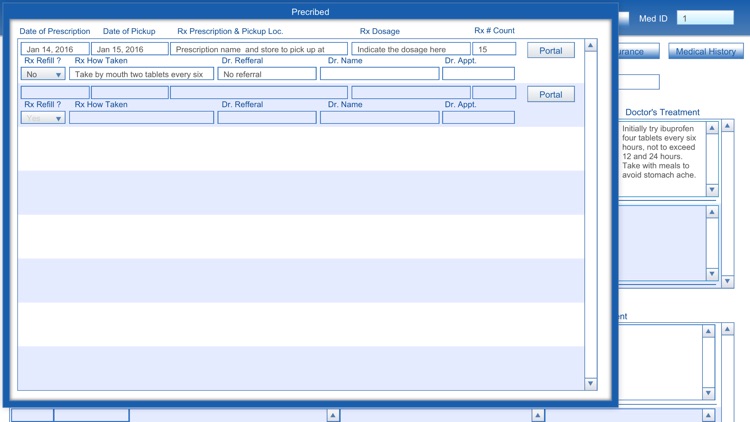
Task: Open the second row Rx Refill dropdown
Action: pyautogui.click(x=43, y=118)
